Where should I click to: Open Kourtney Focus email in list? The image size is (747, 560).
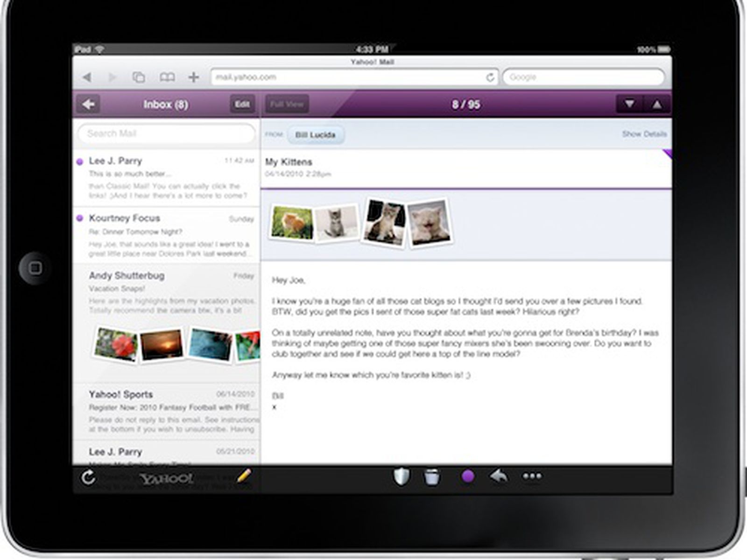pyautogui.click(x=167, y=235)
